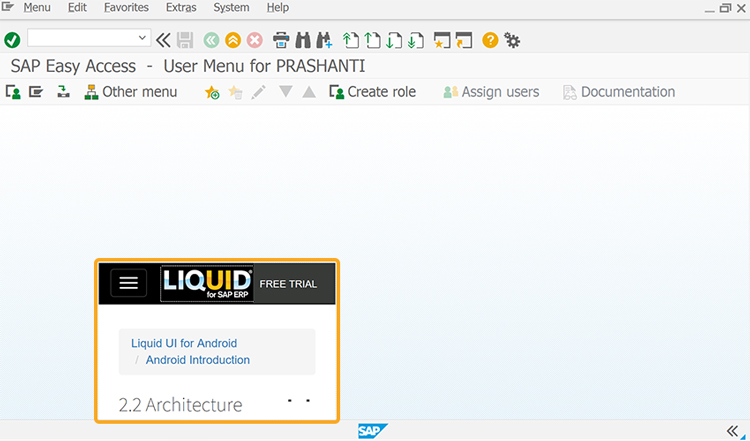Open the System menu

click(231, 8)
